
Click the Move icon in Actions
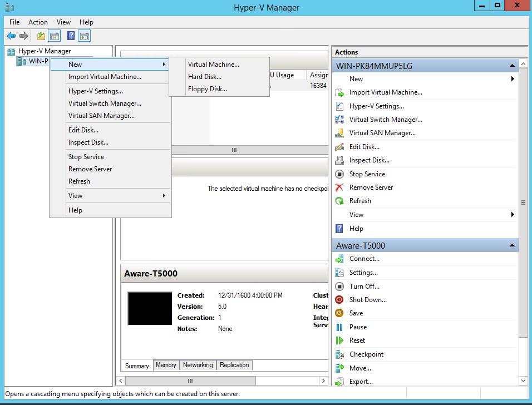339,368
